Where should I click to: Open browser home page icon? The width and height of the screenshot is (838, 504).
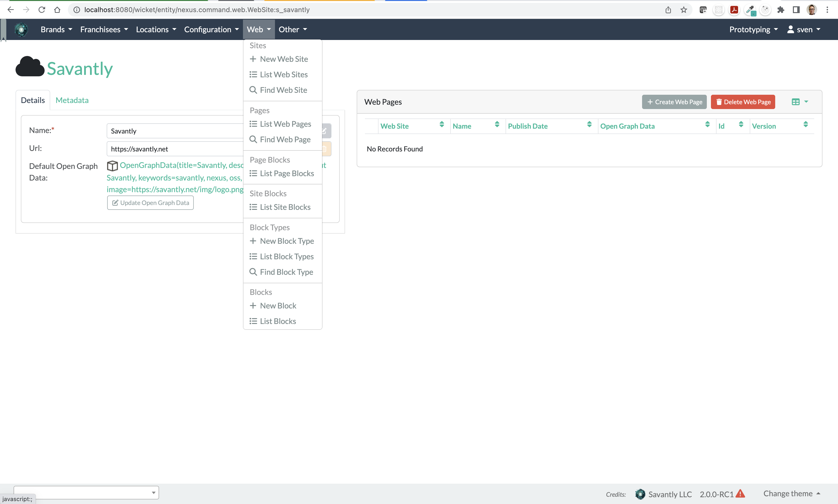(57, 10)
